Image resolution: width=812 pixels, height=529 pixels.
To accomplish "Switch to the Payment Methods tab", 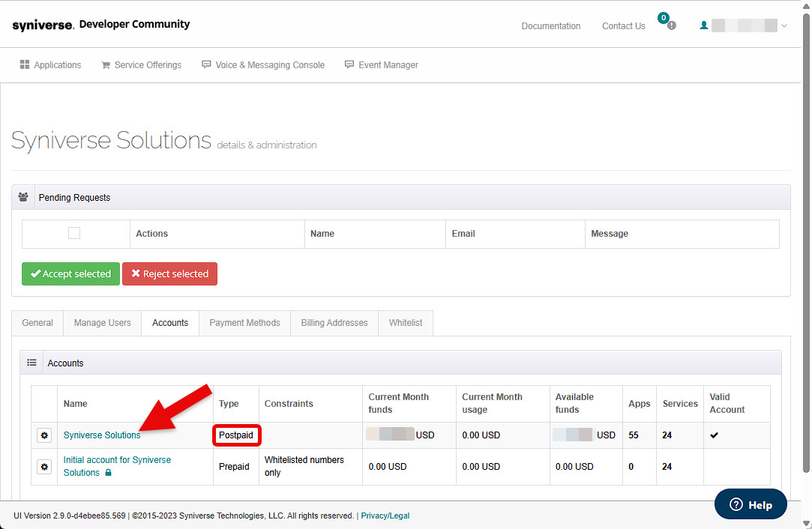I will point(244,323).
